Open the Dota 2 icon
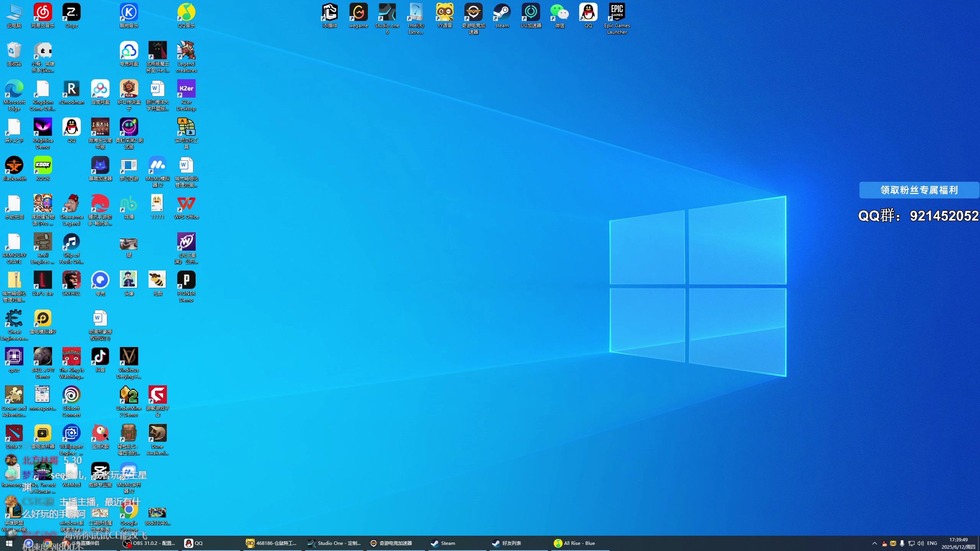The width and height of the screenshot is (980, 551). (14, 437)
